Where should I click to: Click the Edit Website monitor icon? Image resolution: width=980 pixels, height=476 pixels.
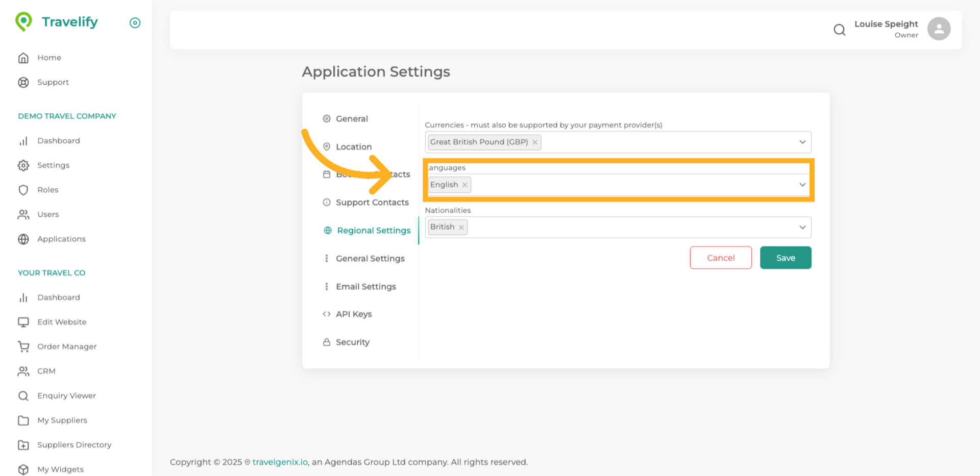tap(23, 322)
